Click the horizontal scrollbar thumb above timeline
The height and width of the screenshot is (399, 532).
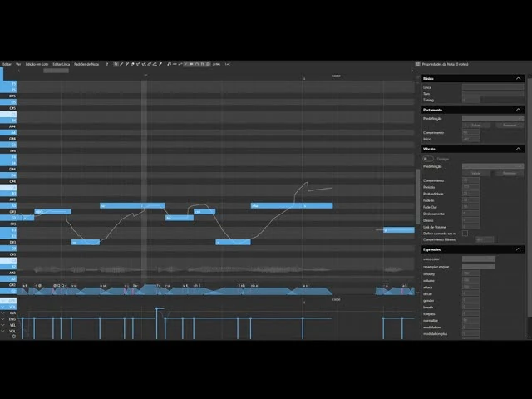point(56,71)
